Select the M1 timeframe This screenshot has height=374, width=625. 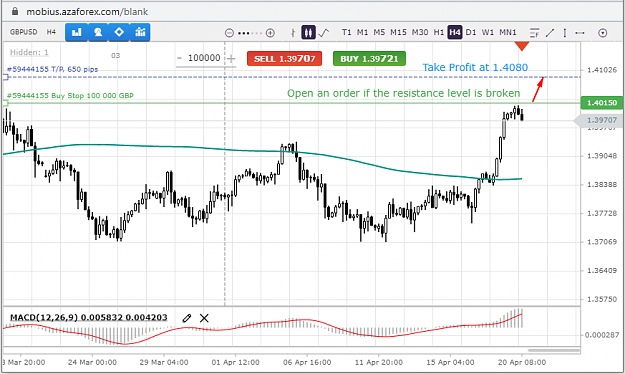362,32
